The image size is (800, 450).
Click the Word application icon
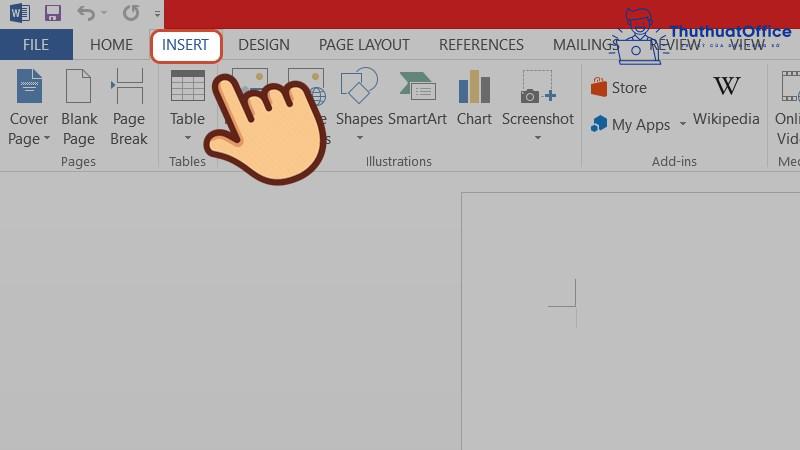point(19,13)
